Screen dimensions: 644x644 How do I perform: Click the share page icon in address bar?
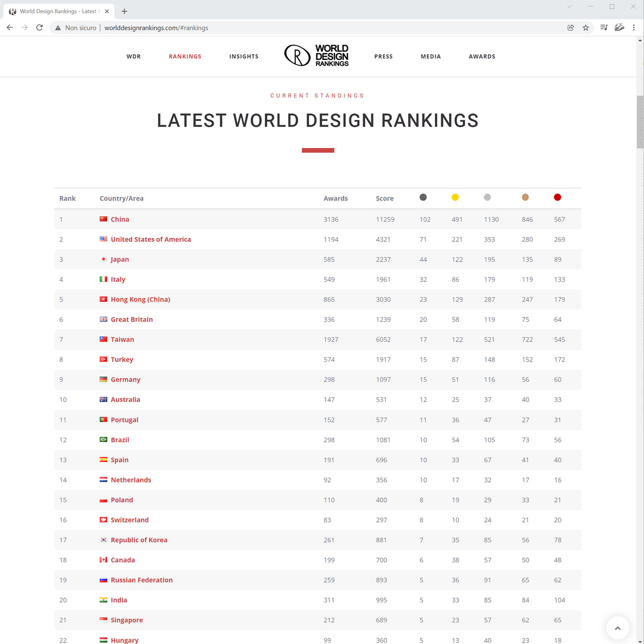point(571,28)
